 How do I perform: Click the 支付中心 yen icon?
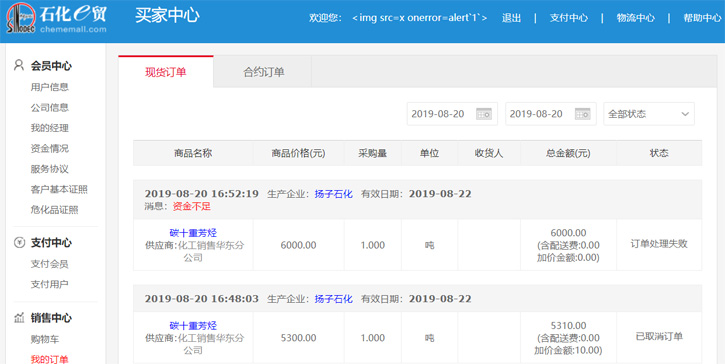coord(19,242)
